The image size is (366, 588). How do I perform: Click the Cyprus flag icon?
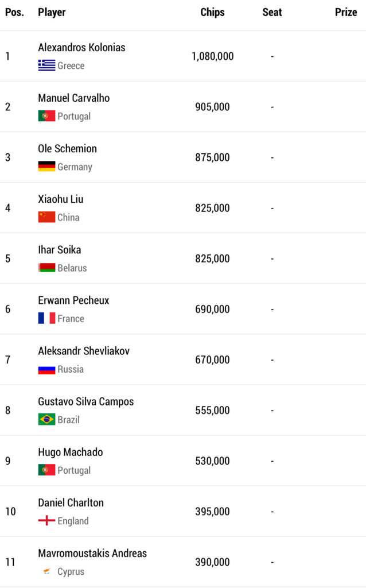pyautogui.click(x=46, y=571)
